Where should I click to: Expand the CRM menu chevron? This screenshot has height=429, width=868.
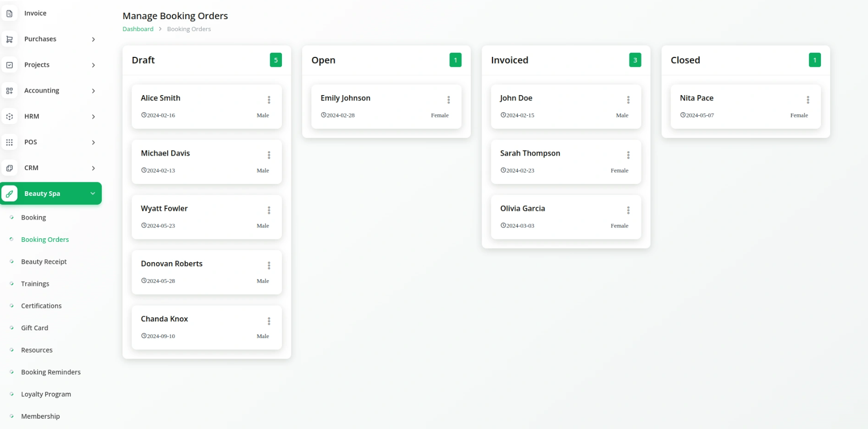(93, 168)
